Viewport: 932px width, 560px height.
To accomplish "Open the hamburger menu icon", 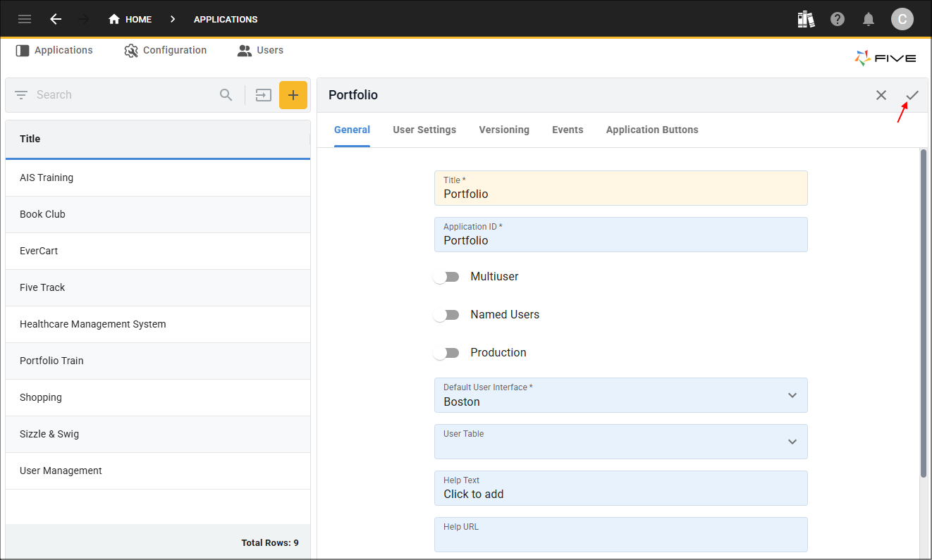I will pyautogui.click(x=25, y=19).
